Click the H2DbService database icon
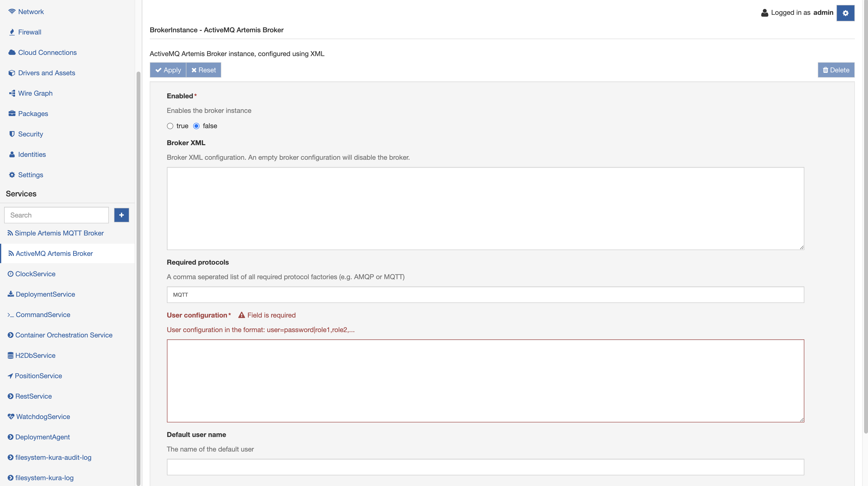The width and height of the screenshot is (868, 486). 10,355
